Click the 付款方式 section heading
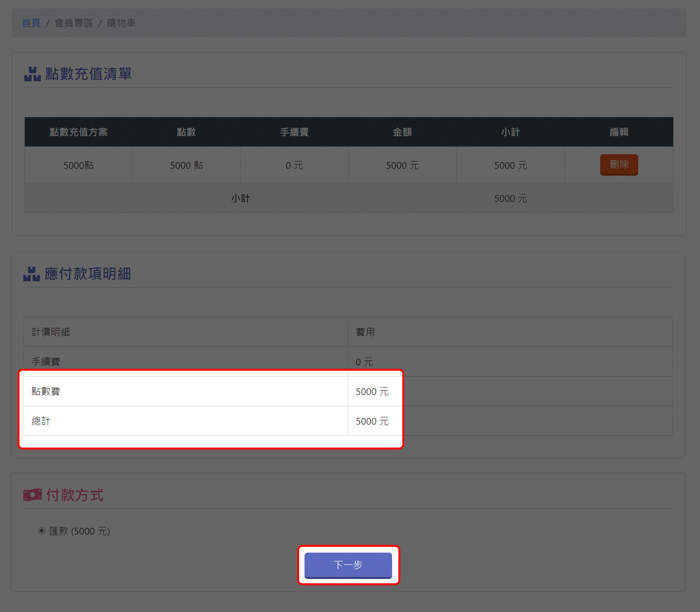Screen dimensions: 700x612 (75, 495)
